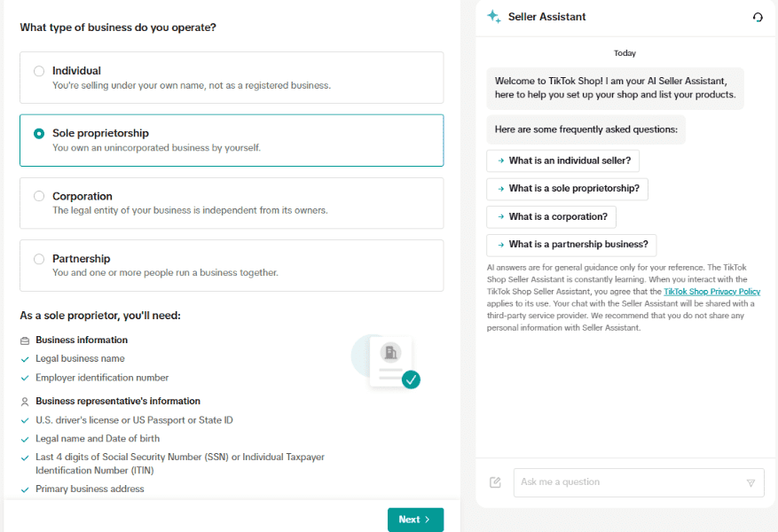Click the Legal business name checkmark icon

(x=25, y=359)
